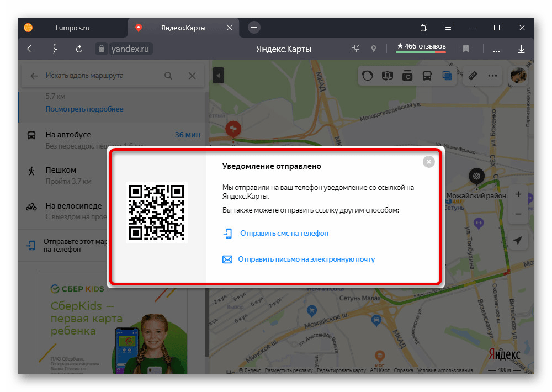Image resolution: width=552 pixels, height=392 pixels.
Task: Enable the public transport icon
Action: click(x=427, y=76)
